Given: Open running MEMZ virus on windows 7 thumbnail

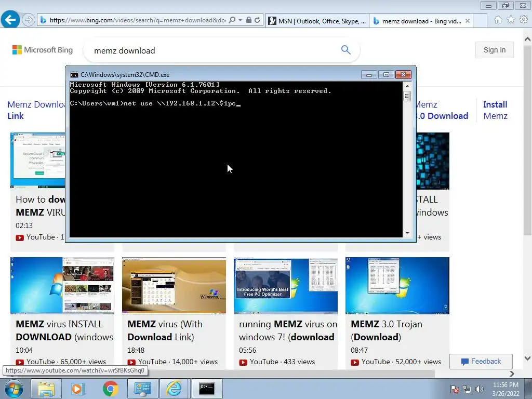Looking at the screenshot, I should tap(286, 286).
